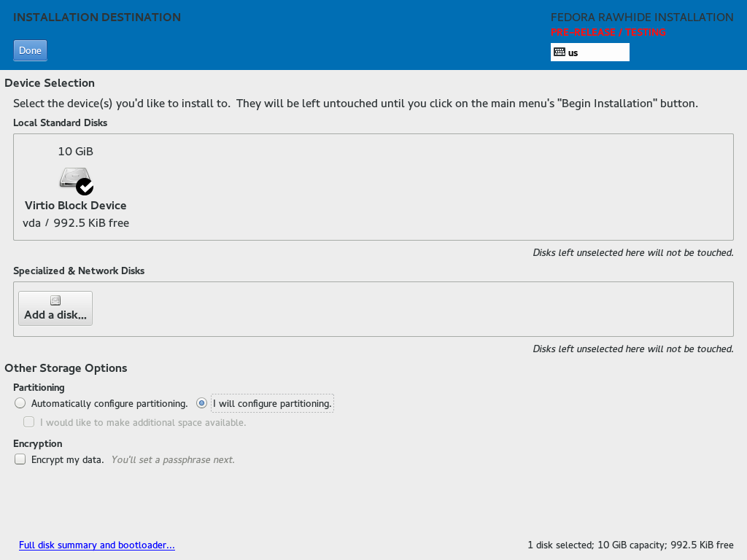Click the Local Standard Disks heading
747x560 pixels.
point(60,122)
